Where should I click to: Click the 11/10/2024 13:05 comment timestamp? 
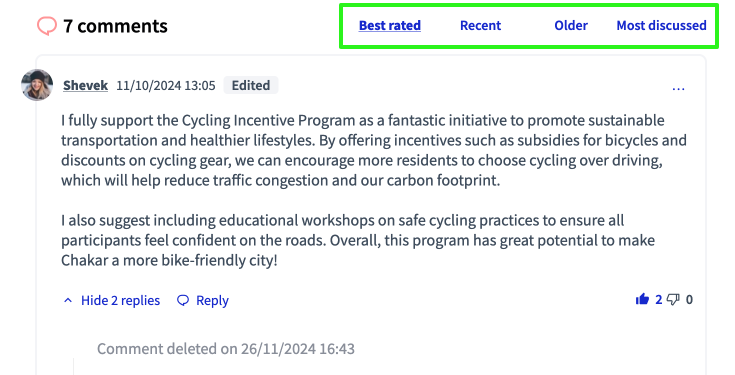166,85
